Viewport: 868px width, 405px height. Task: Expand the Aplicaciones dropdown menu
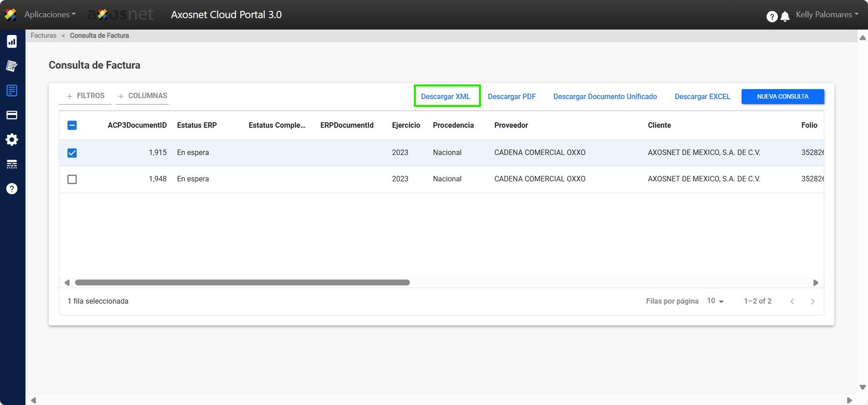pos(50,15)
